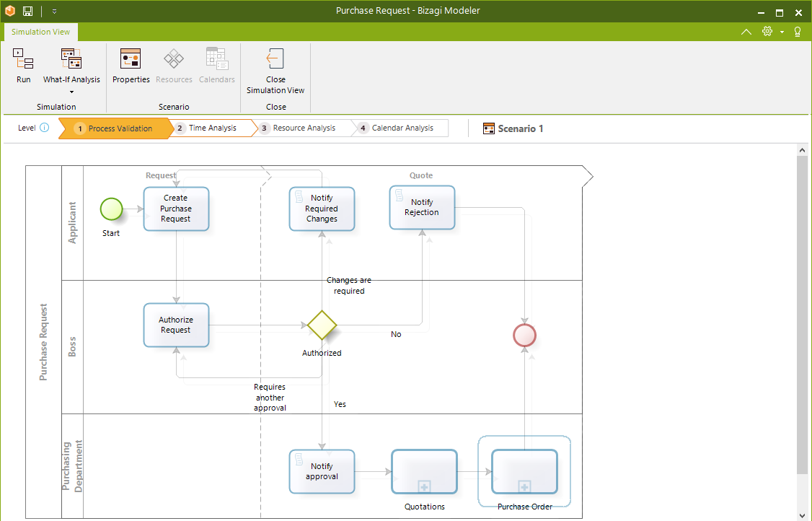Select the Quotations subprocess

pyautogui.click(x=425, y=471)
